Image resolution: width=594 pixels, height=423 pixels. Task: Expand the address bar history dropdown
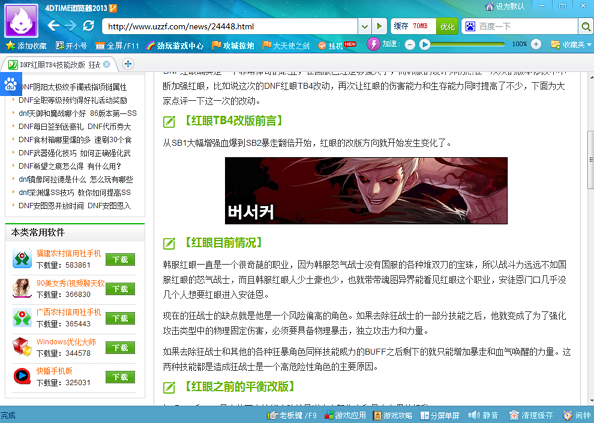(364, 27)
